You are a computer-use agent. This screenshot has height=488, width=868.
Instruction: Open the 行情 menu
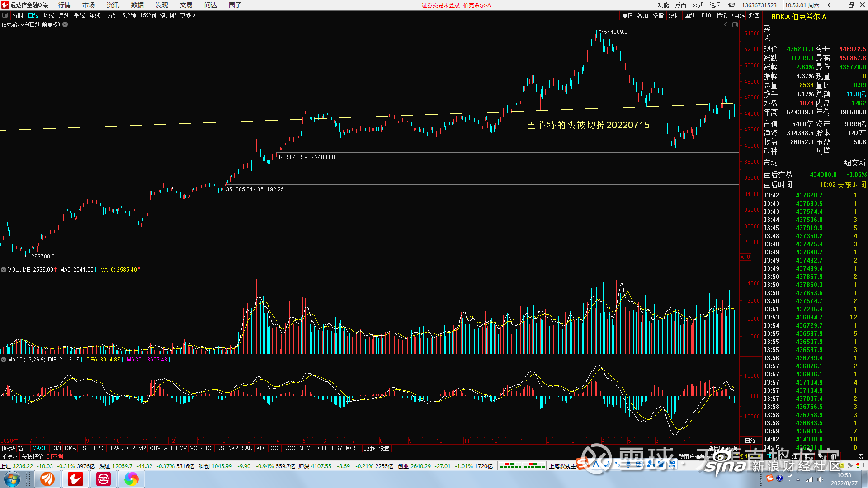coord(64,5)
